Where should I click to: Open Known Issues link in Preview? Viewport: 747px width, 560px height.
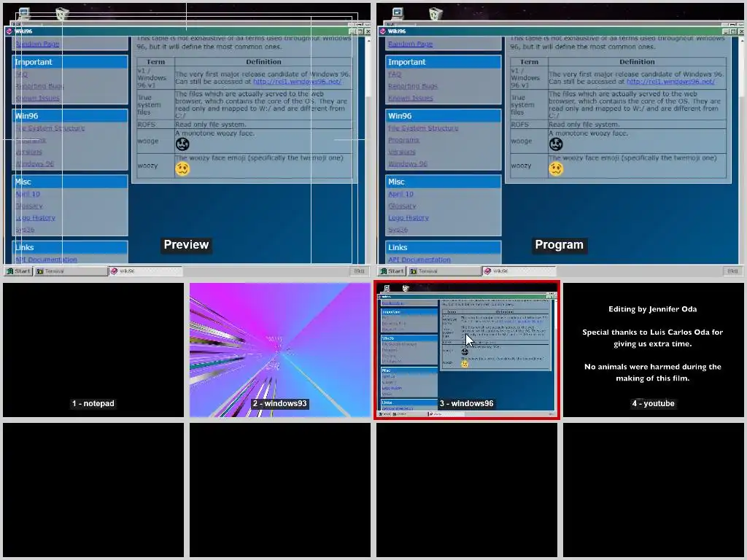tap(37, 98)
